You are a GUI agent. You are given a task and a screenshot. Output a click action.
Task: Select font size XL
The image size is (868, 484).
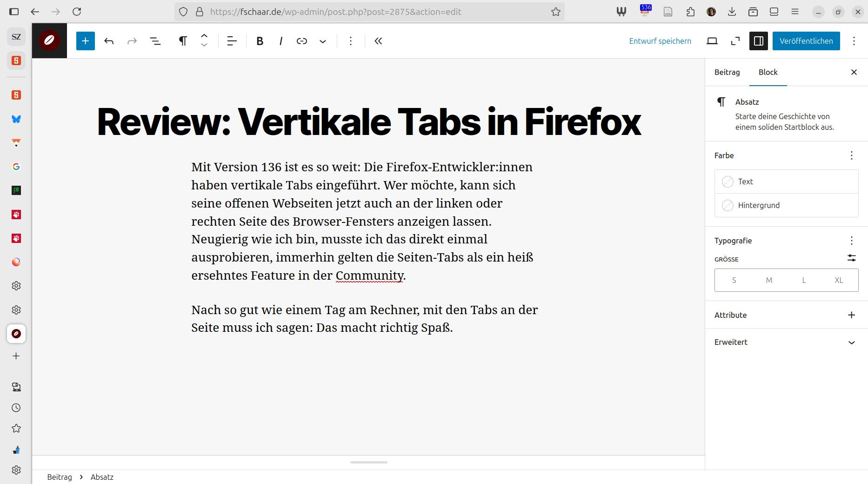(x=839, y=280)
